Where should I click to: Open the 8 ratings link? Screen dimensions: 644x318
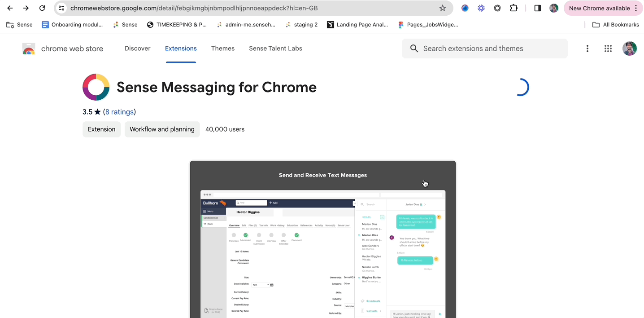click(x=119, y=112)
